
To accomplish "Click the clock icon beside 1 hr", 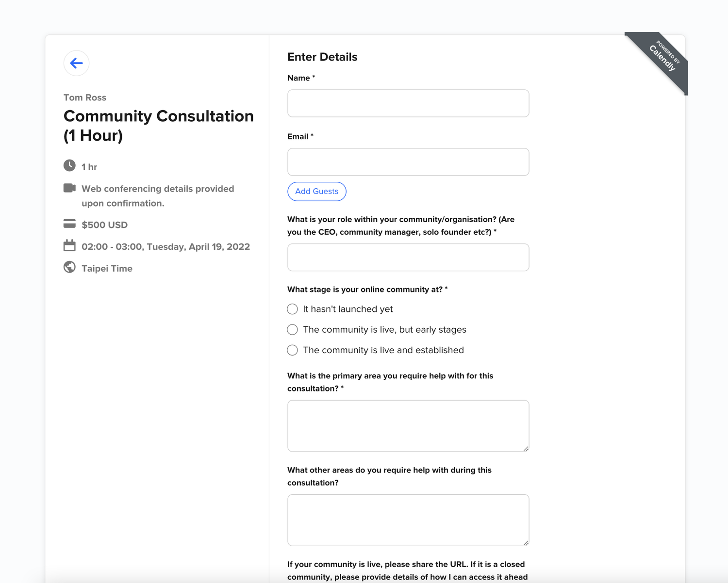I will tap(69, 165).
